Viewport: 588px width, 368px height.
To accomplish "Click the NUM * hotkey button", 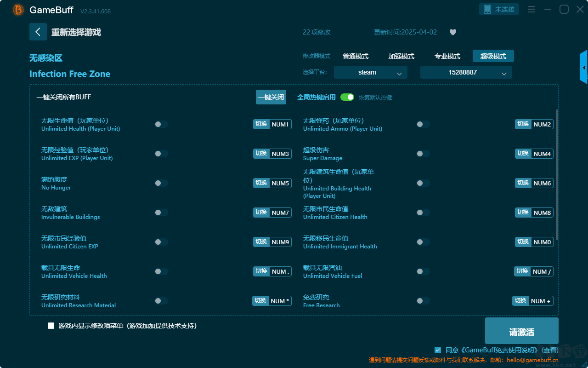I will 272,301.
